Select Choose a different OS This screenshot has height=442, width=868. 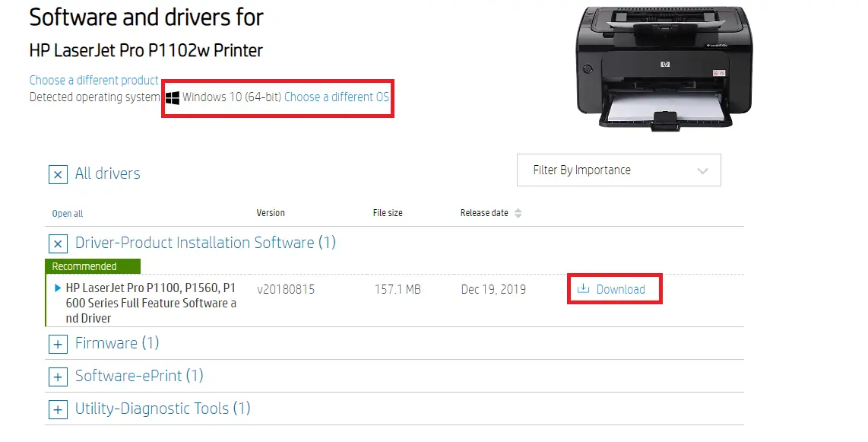(337, 97)
